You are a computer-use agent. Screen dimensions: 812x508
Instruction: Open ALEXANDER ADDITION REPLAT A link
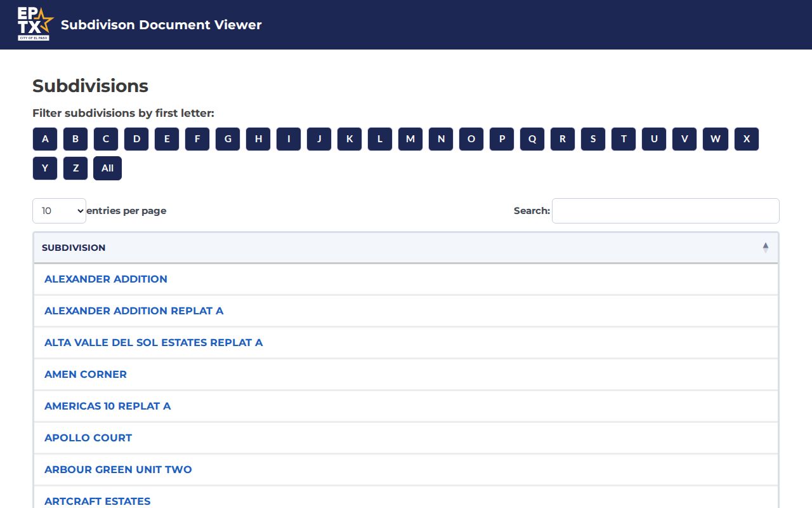tap(134, 311)
